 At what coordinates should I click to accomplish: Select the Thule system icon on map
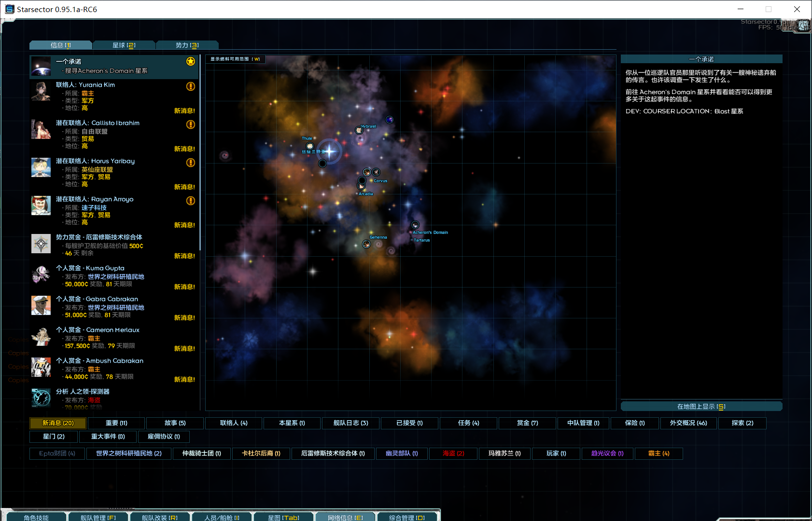pos(310,146)
